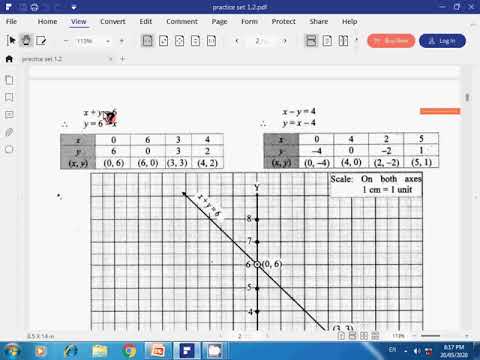Viewport: 480px width, 360px height.
Task: Toggle the continuous page layout mode
Action: [x=311, y=41]
